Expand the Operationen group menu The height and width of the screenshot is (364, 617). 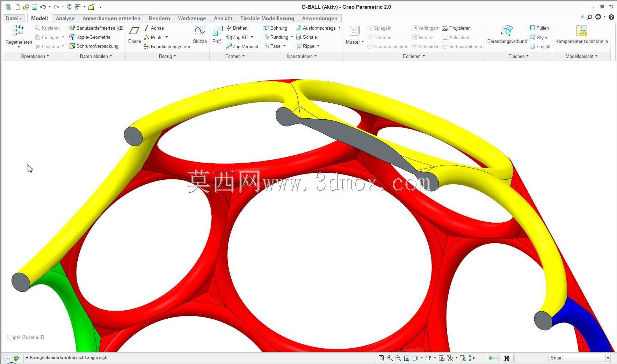pos(35,56)
